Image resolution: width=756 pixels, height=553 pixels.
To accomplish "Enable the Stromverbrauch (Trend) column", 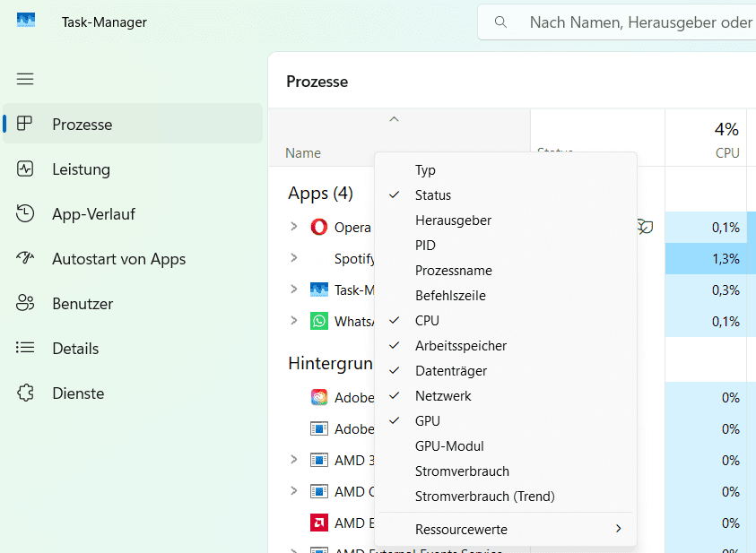I will pos(506,496).
